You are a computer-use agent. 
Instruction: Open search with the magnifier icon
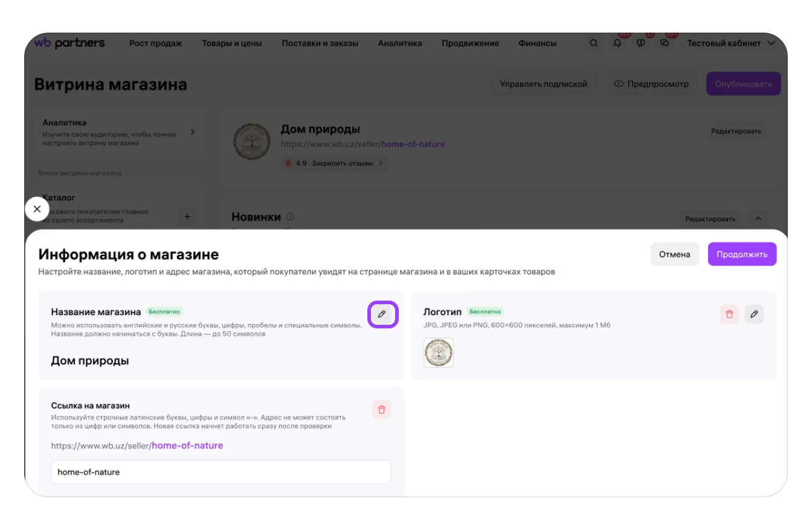[594, 43]
